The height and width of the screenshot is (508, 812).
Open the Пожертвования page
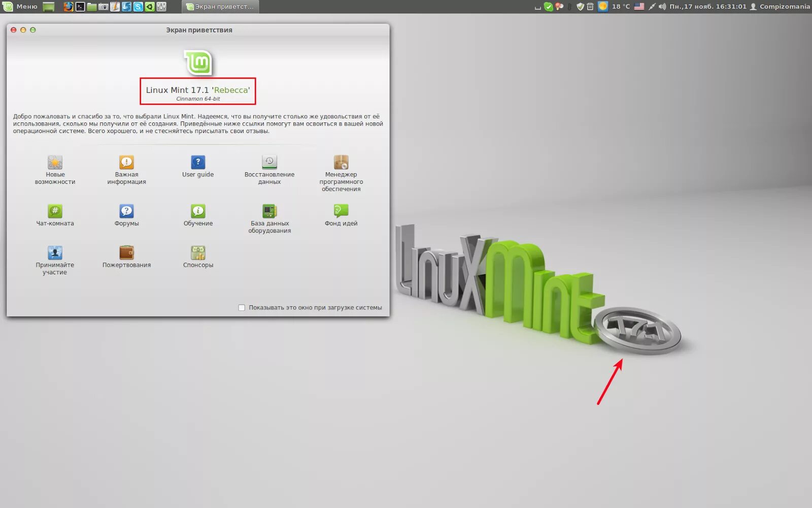point(126,257)
